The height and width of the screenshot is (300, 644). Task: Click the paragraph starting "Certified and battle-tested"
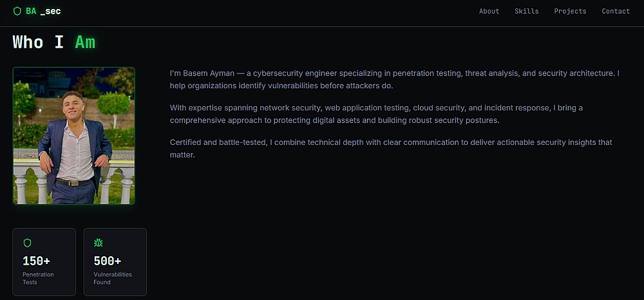tap(390, 148)
